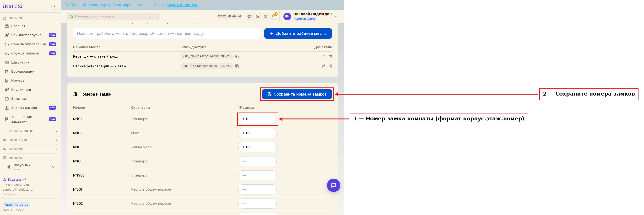Open the Лазурный hotel selector
The width and height of the screenshot is (644, 215).
pyautogui.click(x=30, y=167)
